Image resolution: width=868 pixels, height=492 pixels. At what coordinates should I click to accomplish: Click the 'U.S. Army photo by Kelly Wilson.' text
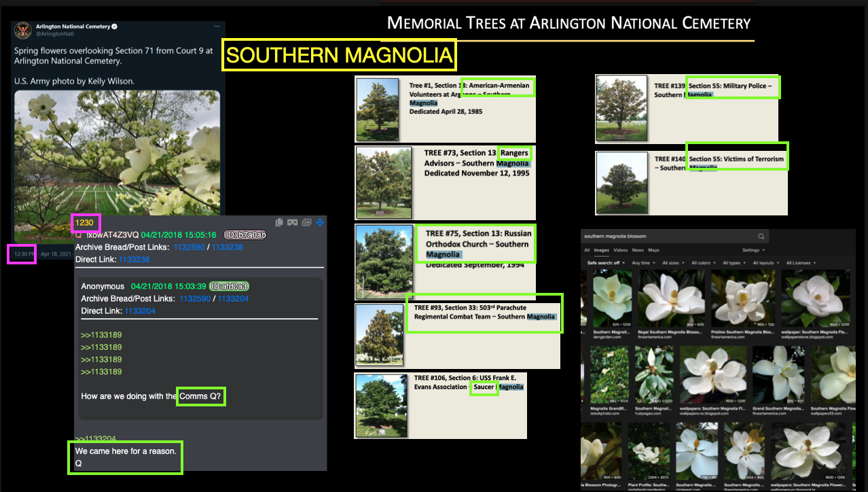tap(75, 82)
